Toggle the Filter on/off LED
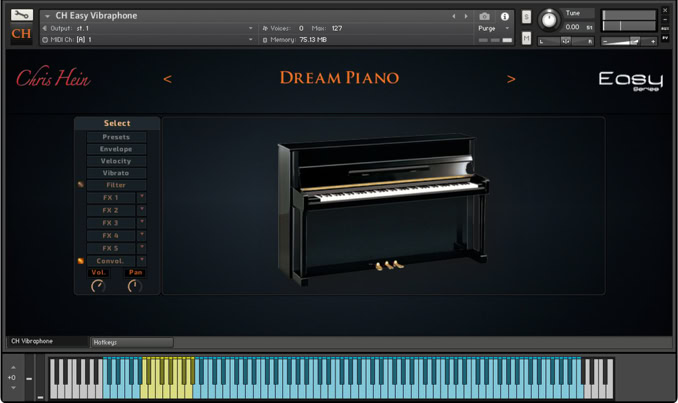This screenshot has height=403, width=678. click(x=80, y=185)
